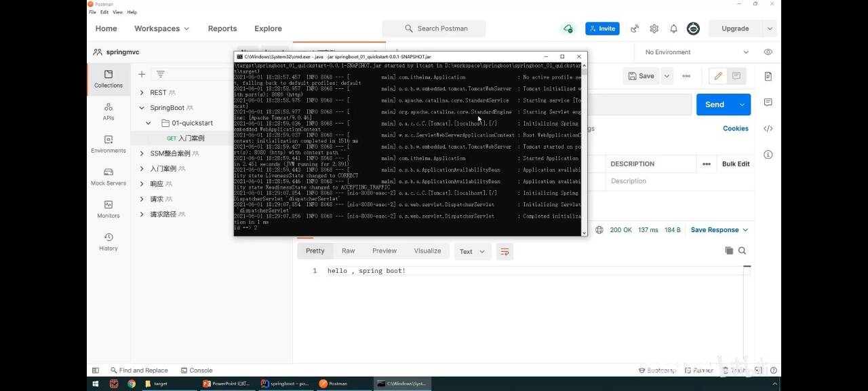
Task: Open the No Environment dropdown
Action: coord(697,52)
